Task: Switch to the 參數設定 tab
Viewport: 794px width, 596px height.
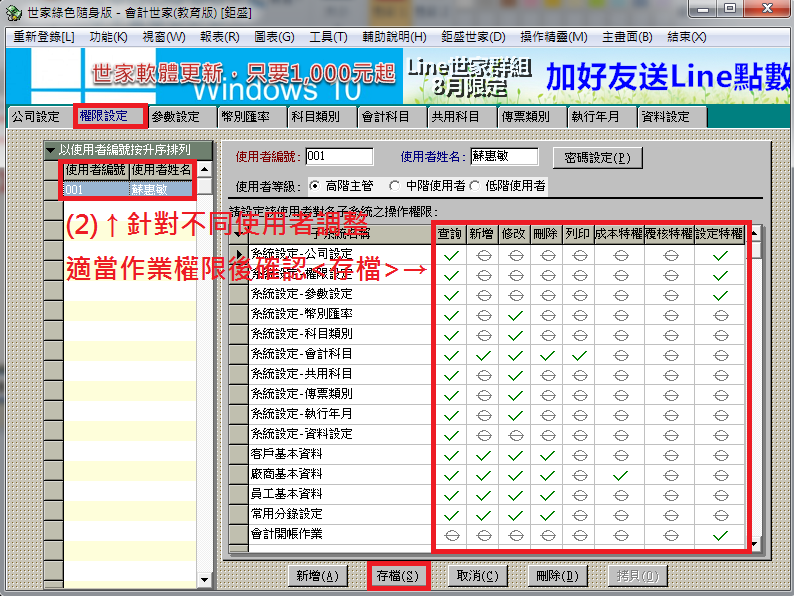Action: 175,117
